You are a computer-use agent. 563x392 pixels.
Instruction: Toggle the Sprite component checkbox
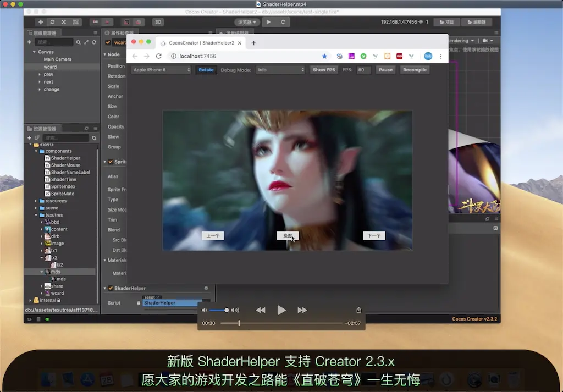point(111,162)
